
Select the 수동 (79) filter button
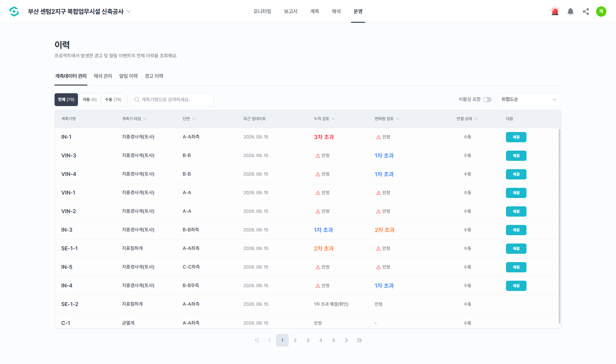point(113,100)
